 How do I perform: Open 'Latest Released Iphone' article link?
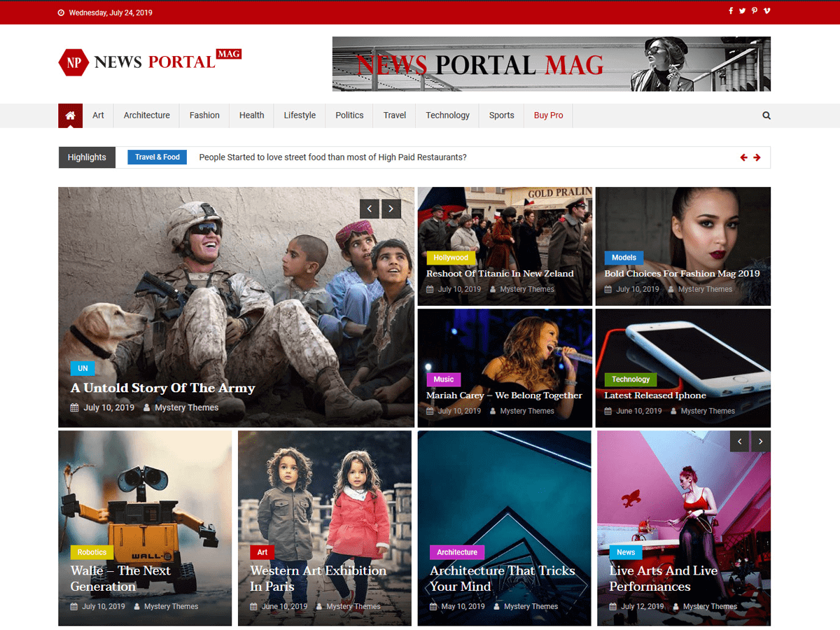pos(654,395)
